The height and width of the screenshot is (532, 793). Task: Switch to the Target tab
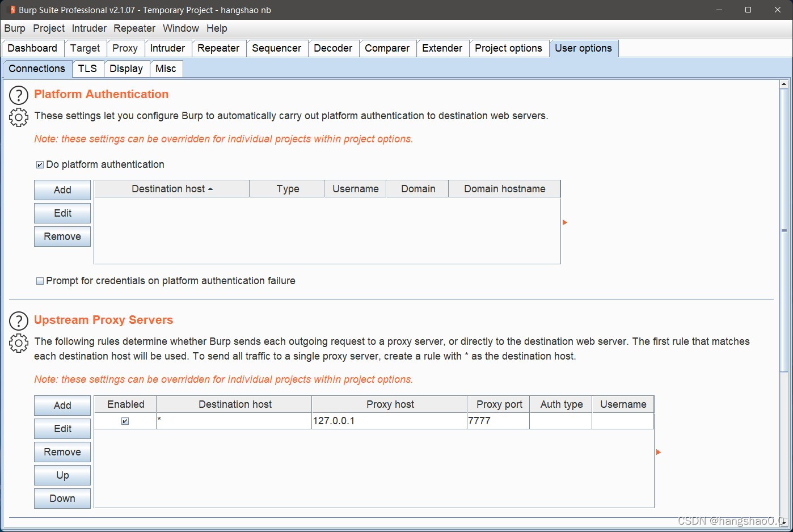pyautogui.click(x=85, y=48)
